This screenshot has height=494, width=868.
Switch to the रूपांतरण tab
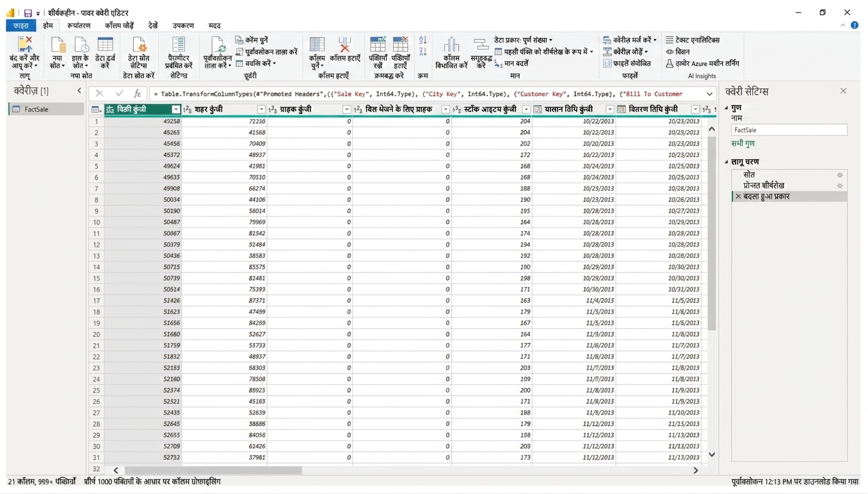coord(79,25)
